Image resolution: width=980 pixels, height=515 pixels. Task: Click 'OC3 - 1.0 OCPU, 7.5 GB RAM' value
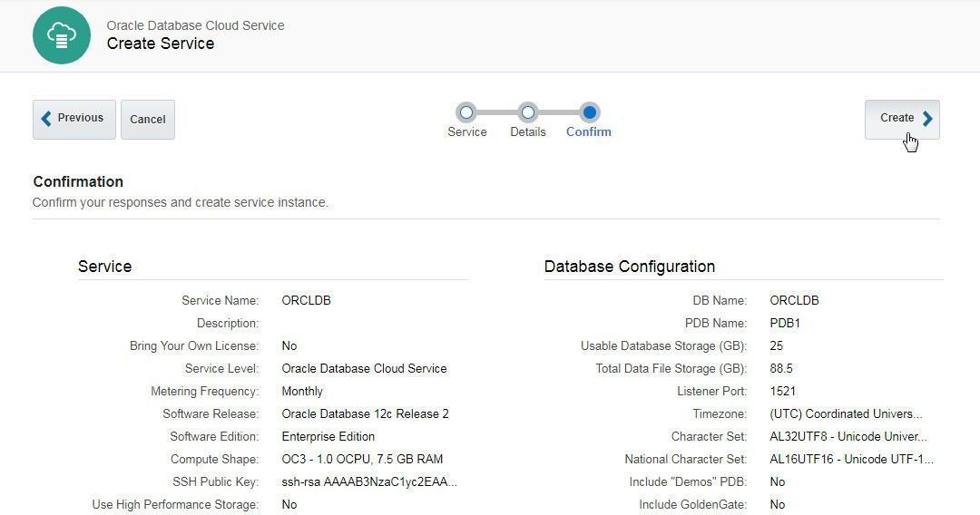[362, 460]
